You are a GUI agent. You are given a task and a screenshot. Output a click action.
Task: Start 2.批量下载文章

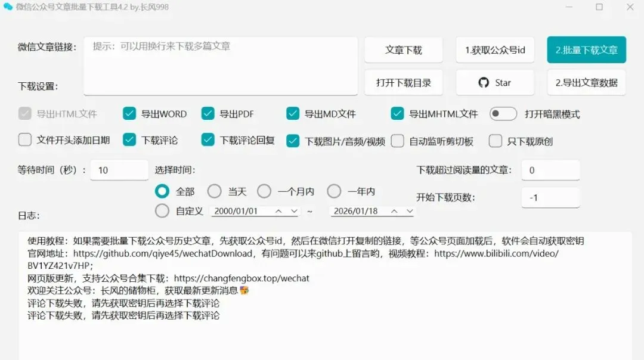tap(587, 50)
